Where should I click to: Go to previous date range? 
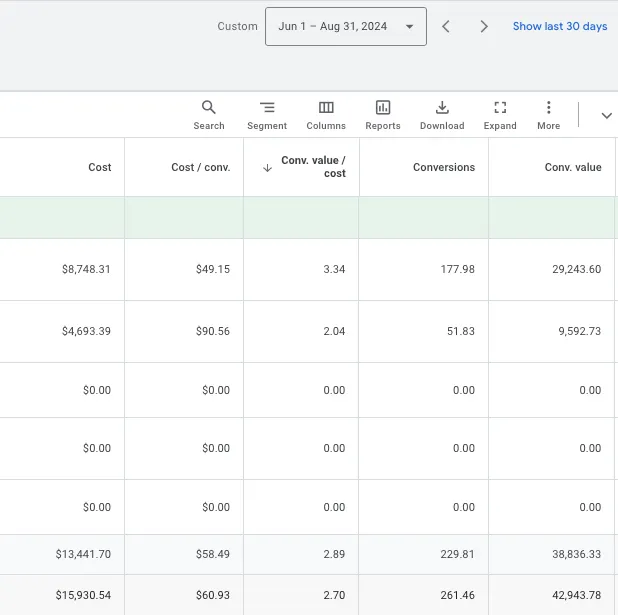[446, 27]
